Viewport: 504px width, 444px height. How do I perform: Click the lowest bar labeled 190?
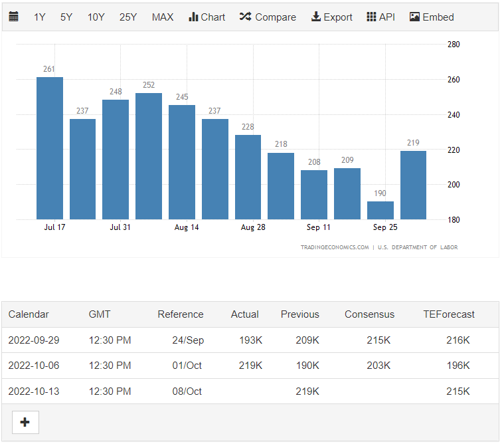[x=380, y=211]
